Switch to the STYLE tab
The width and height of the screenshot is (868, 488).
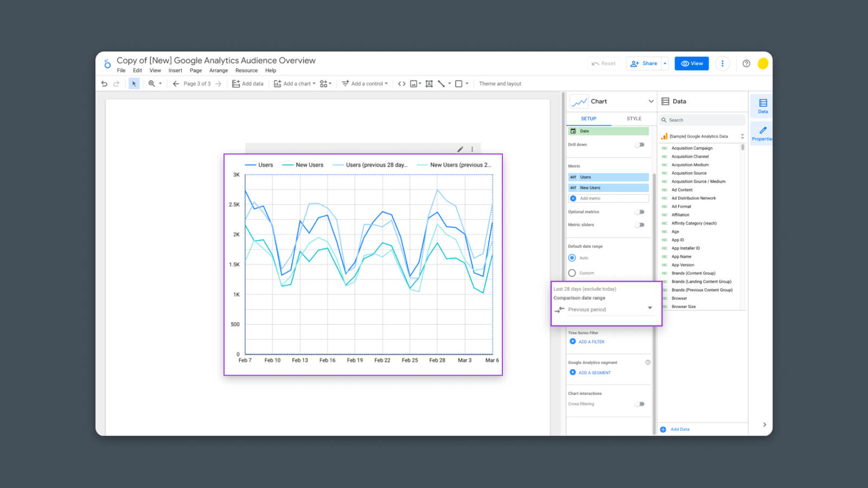[634, 119]
